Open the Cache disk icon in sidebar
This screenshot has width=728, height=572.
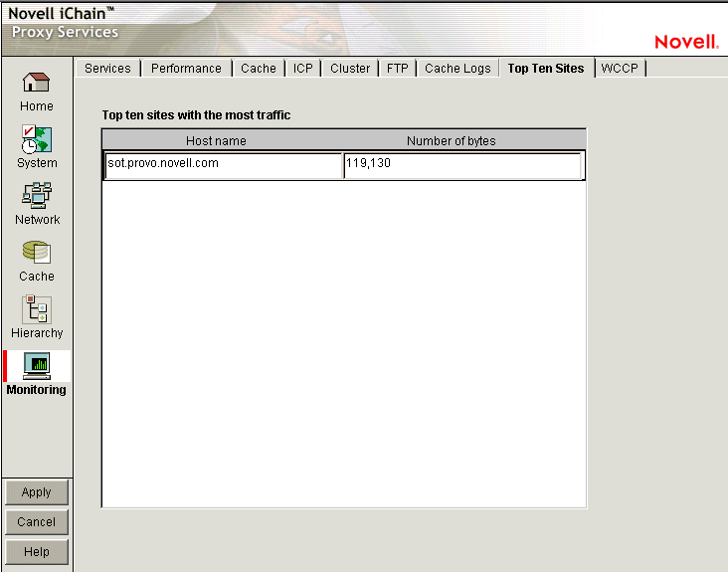(36, 252)
